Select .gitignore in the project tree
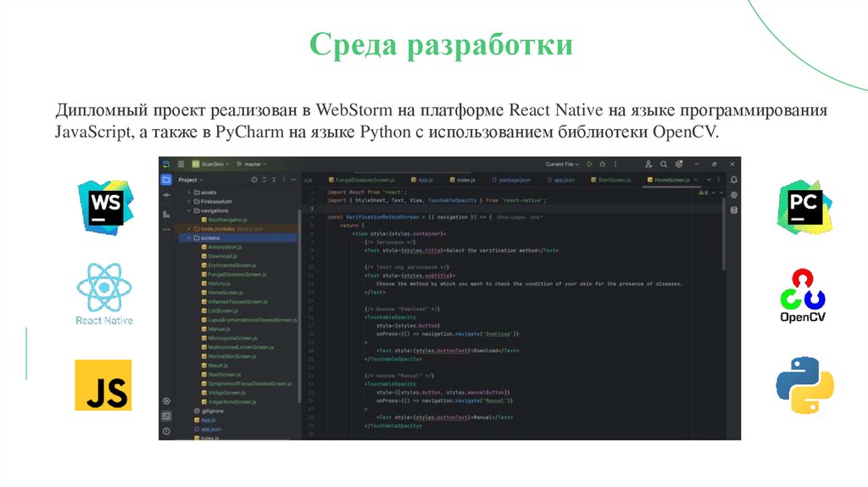Image resolution: width=868 pixels, height=487 pixels. (209, 411)
